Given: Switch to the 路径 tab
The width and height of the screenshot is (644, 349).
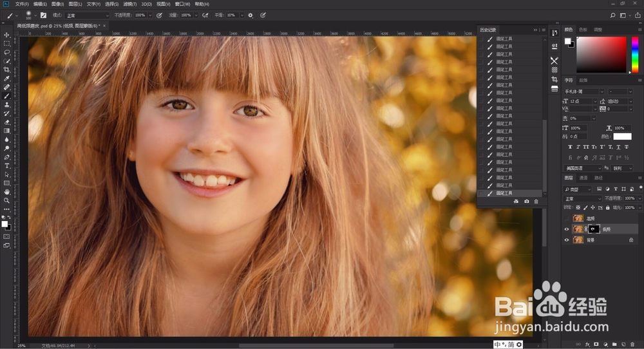Looking at the screenshot, I should click(x=598, y=178).
